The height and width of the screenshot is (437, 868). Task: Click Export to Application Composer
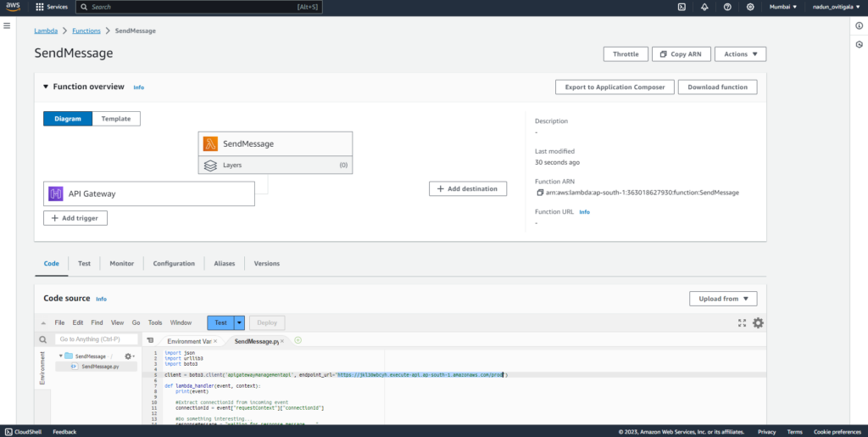click(x=615, y=87)
